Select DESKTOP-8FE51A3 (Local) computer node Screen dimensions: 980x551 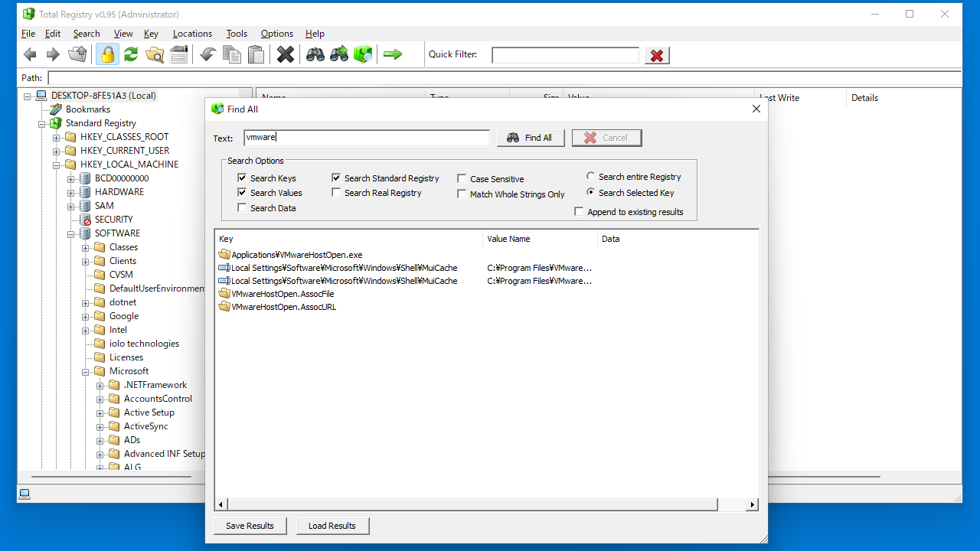click(103, 96)
